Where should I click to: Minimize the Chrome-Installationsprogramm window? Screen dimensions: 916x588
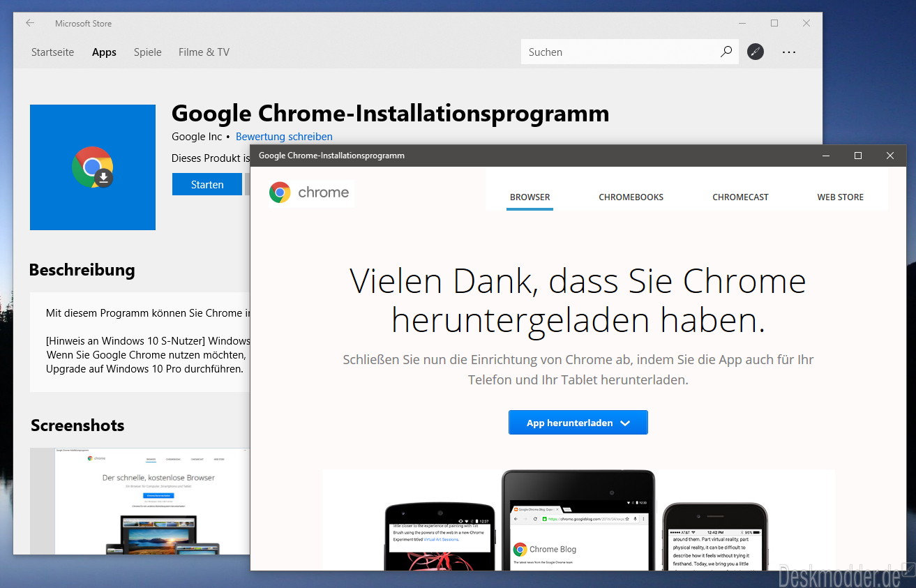click(x=826, y=156)
